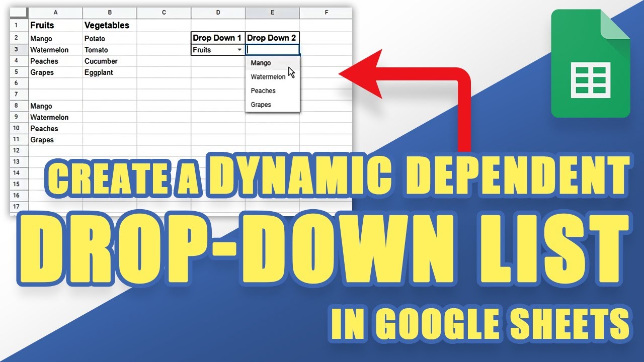644x362 pixels.
Task: Choose Watermelon in the dropdown list
Action: click(273, 77)
